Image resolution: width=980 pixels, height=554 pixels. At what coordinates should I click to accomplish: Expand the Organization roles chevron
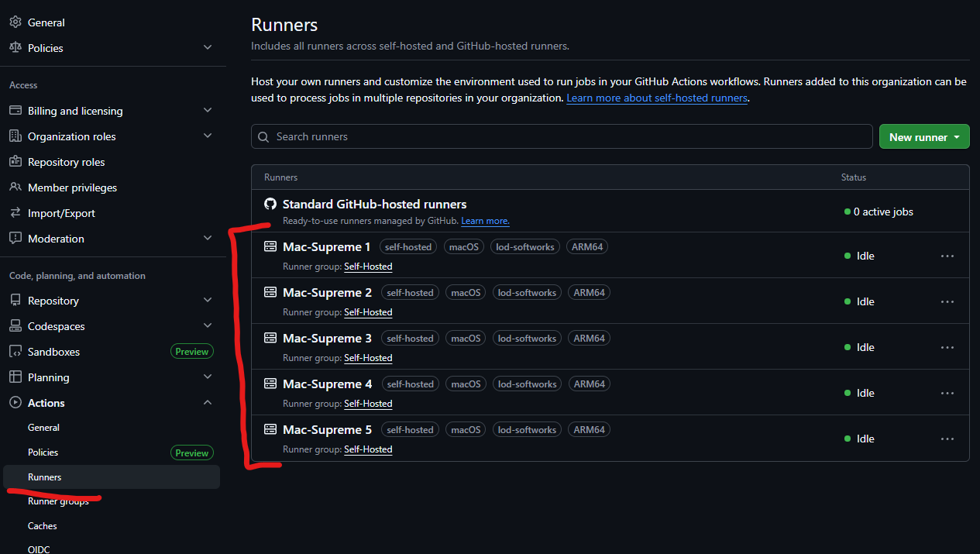point(208,136)
